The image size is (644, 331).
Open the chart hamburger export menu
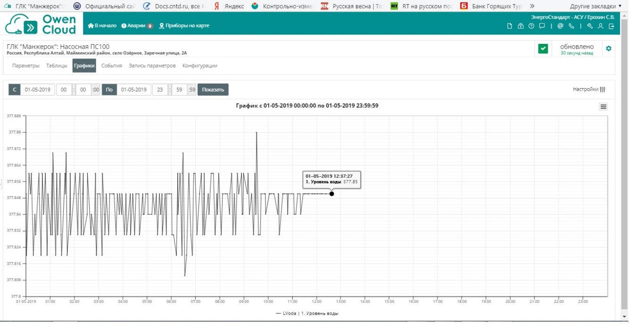pyautogui.click(x=603, y=107)
